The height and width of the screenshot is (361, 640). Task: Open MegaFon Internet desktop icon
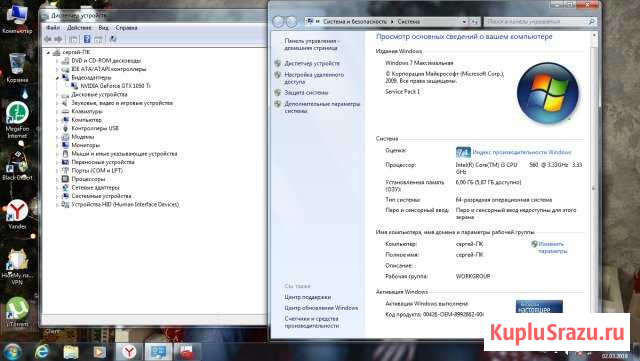(17, 120)
